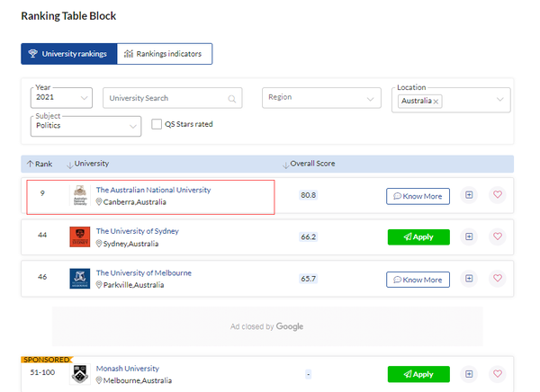Click rank 46 in the table
The image size is (540, 392).
(42, 277)
